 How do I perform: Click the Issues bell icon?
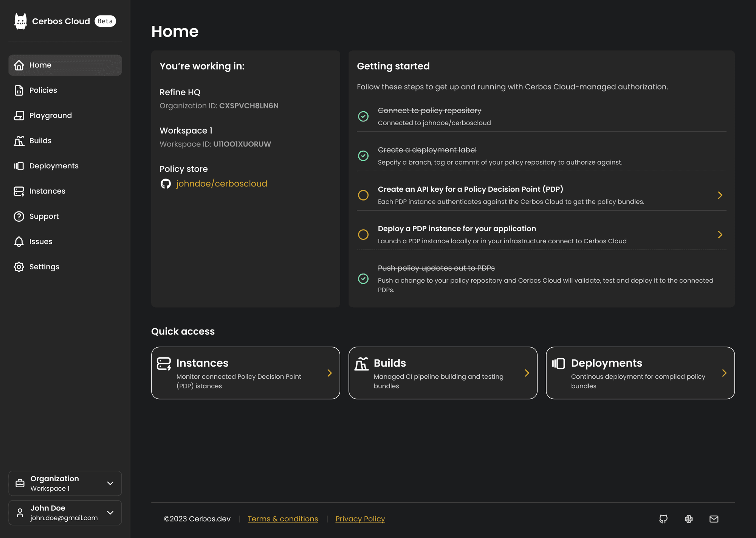(x=19, y=242)
